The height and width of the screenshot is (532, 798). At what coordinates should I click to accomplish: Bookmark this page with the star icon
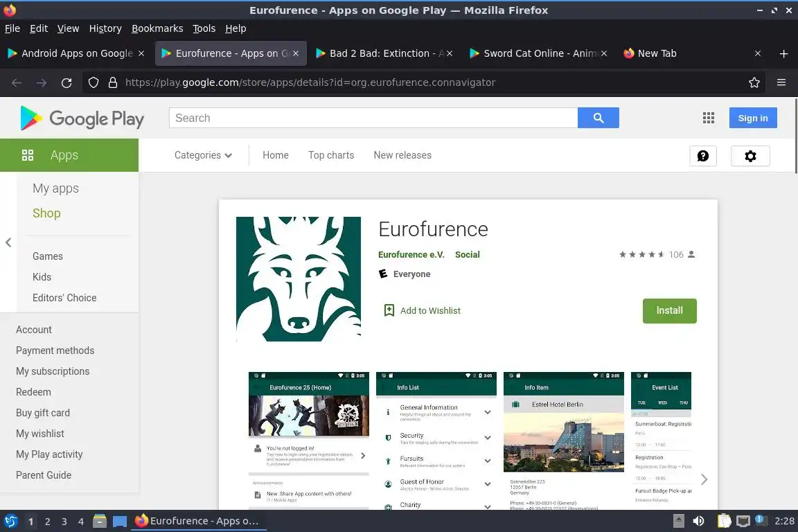click(754, 82)
